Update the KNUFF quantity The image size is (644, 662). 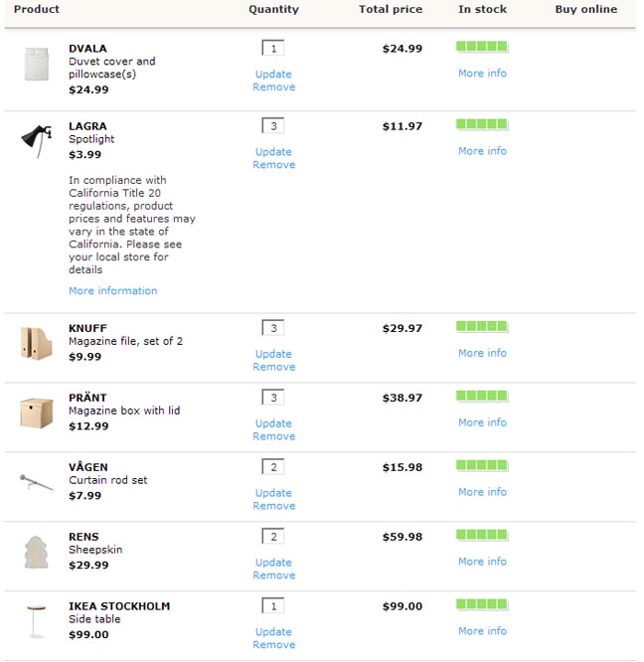coord(273,354)
